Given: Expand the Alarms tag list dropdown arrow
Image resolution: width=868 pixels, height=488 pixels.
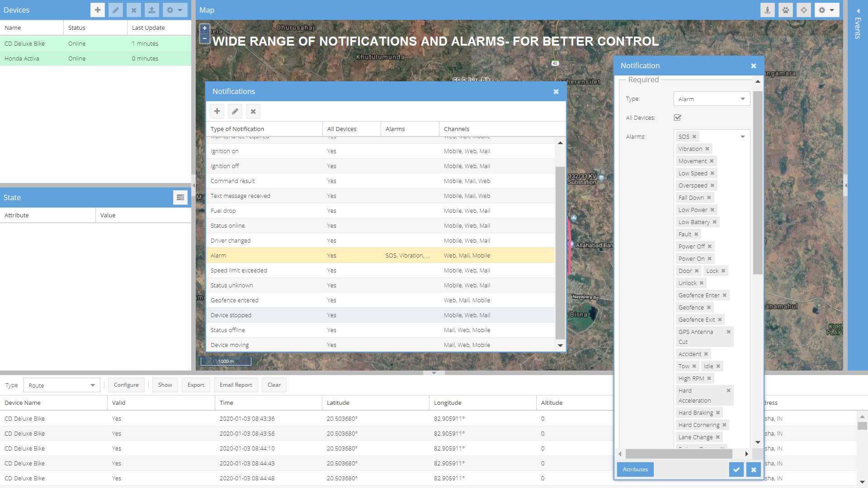Looking at the screenshot, I should [x=742, y=136].
